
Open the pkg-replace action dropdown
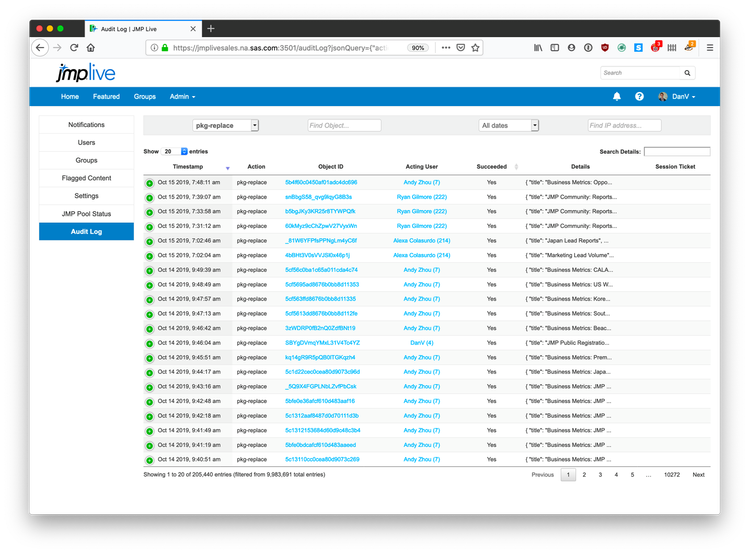(x=225, y=126)
